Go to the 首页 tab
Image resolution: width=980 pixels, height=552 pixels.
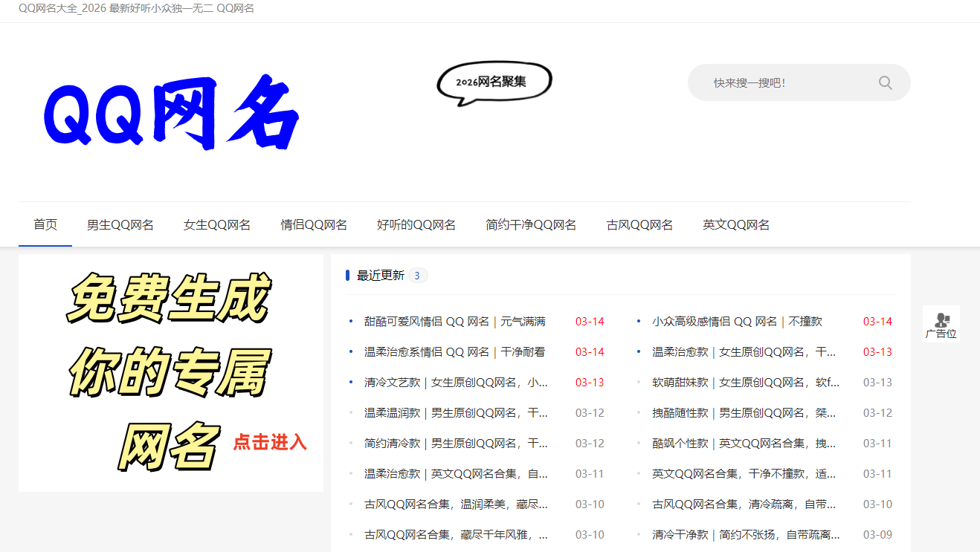tap(45, 224)
